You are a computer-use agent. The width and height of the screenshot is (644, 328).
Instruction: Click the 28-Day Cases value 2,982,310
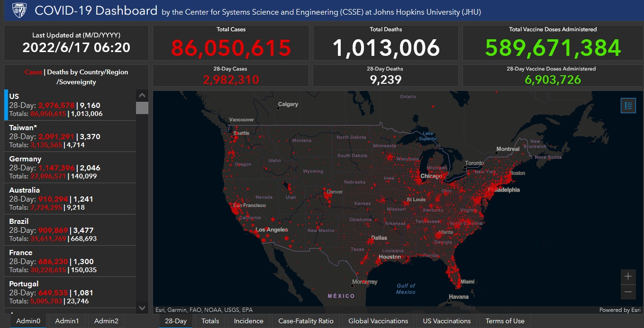(231, 80)
